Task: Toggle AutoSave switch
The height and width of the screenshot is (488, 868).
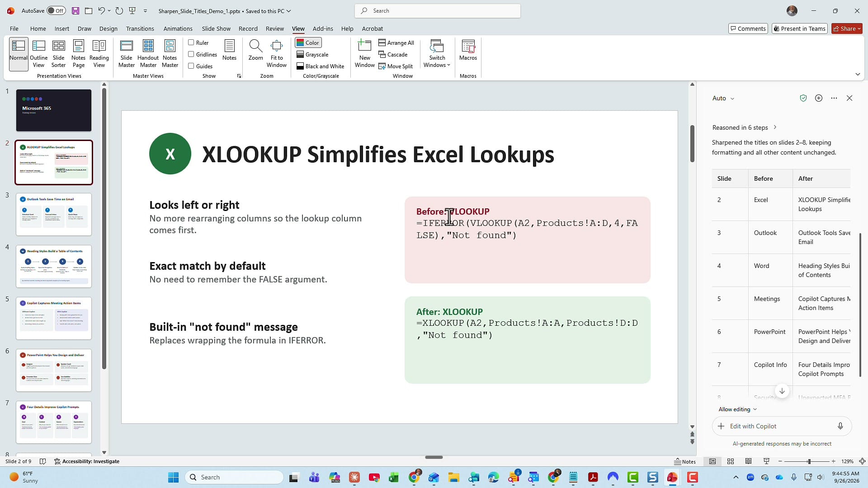Action: coord(57,11)
